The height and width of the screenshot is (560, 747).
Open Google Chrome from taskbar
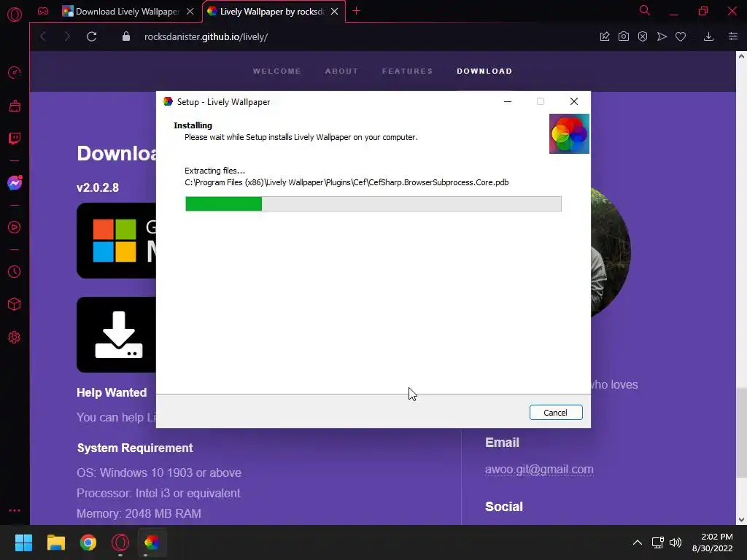click(x=88, y=542)
